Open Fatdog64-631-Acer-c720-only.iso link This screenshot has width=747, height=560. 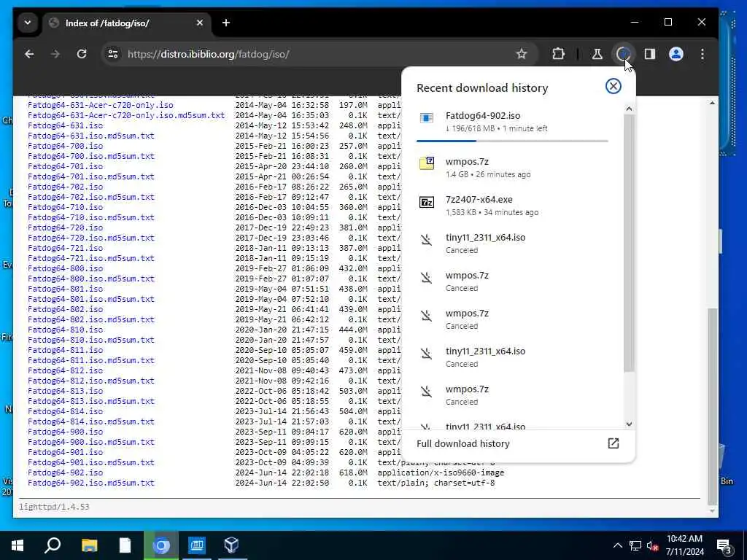(101, 105)
